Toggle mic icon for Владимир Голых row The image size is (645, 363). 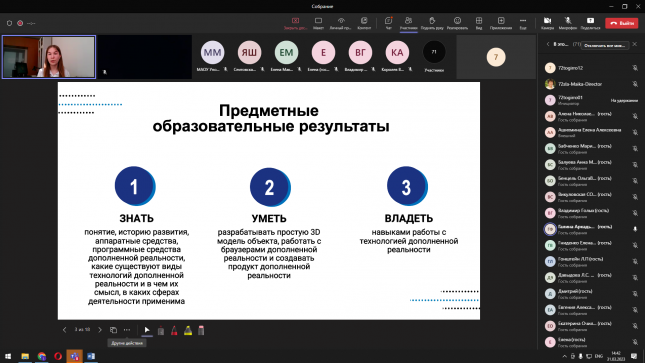(635, 213)
